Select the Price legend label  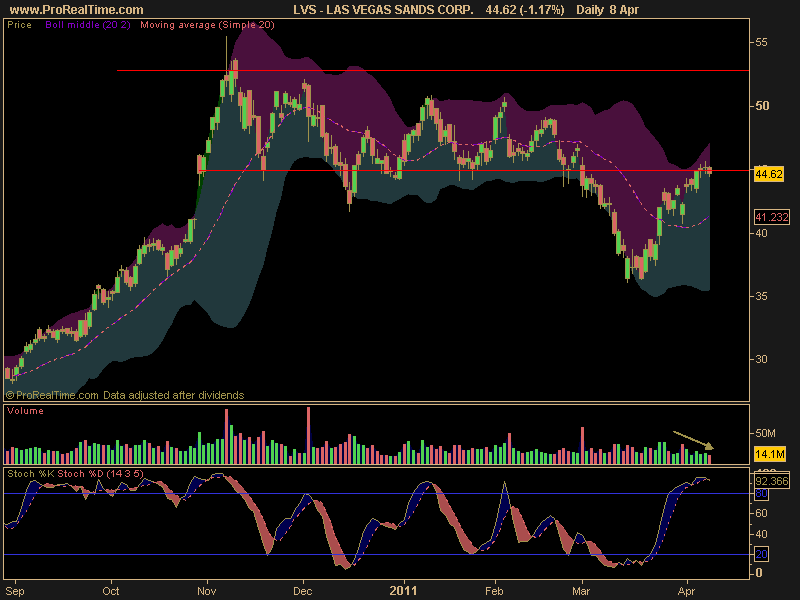click(19, 24)
